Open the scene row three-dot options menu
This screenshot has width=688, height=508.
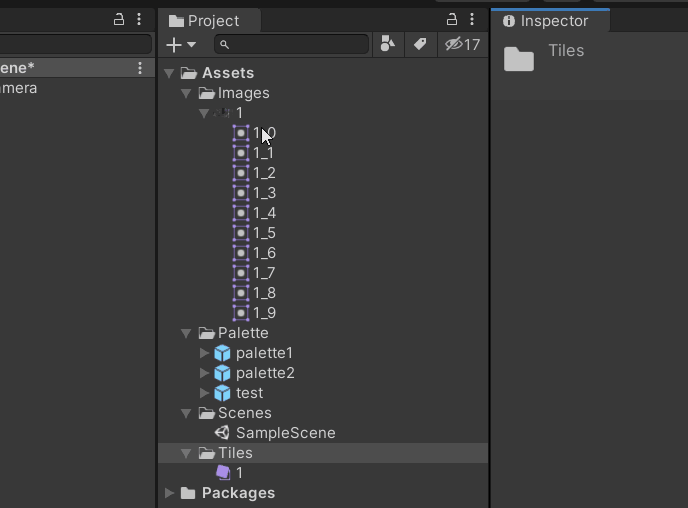point(140,68)
